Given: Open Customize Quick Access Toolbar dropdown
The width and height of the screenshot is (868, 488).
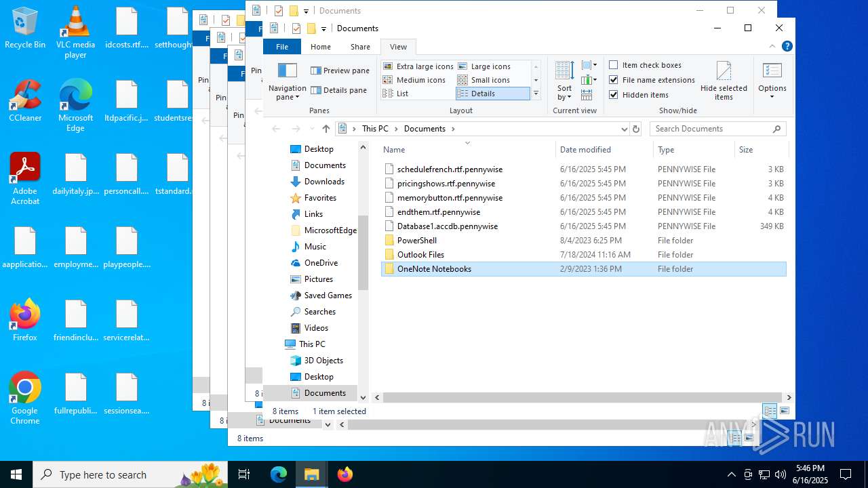Looking at the screenshot, I should click(323, 28).
